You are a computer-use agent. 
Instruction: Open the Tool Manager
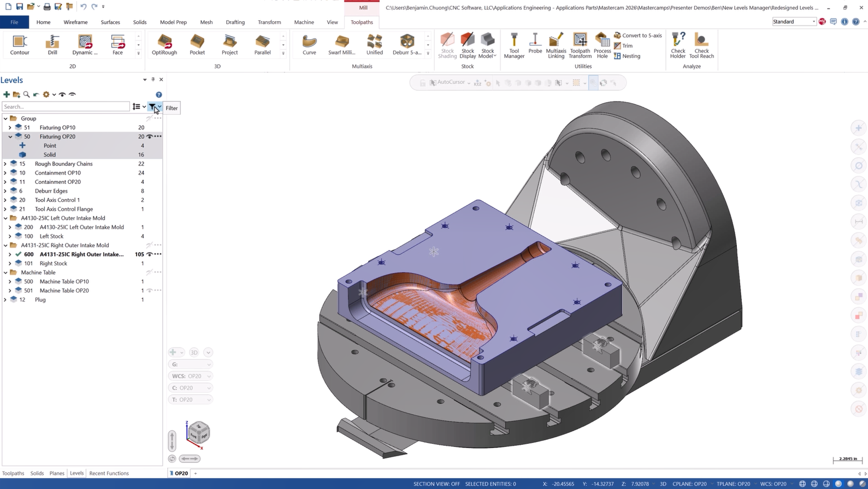[x=514, y=45]
